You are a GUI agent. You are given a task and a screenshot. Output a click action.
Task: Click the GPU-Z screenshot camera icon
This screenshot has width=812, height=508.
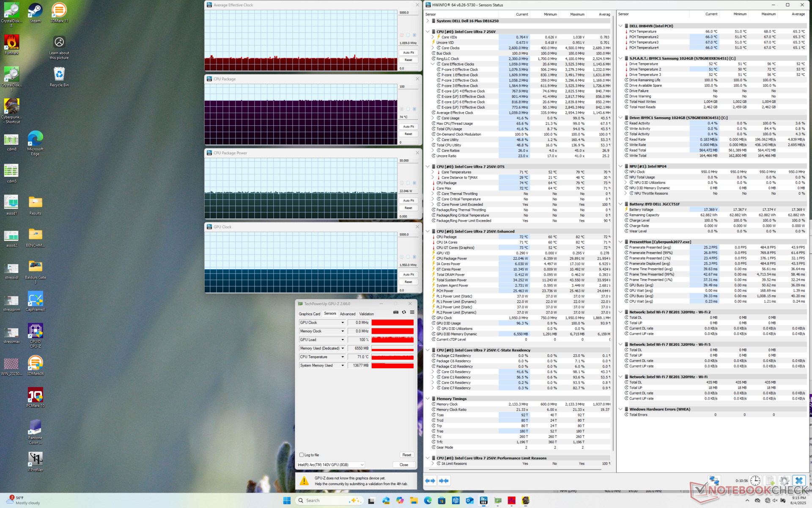(396, 312)
